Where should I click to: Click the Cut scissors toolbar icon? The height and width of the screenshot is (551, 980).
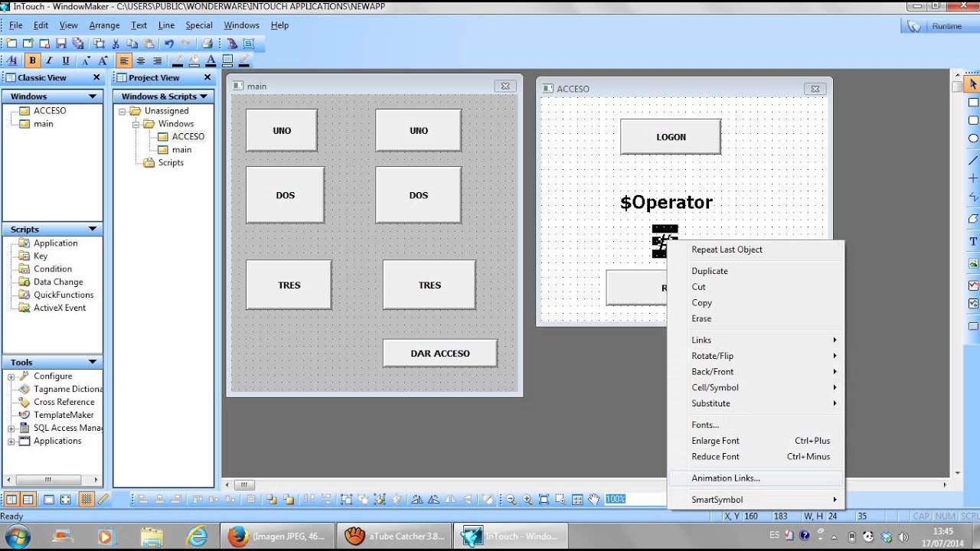(x=116, y=44)
